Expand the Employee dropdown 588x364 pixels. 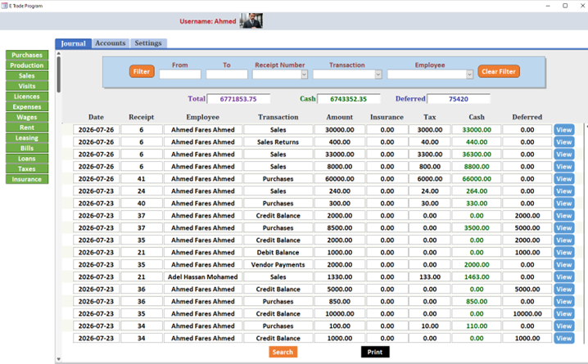pos(469,74)
